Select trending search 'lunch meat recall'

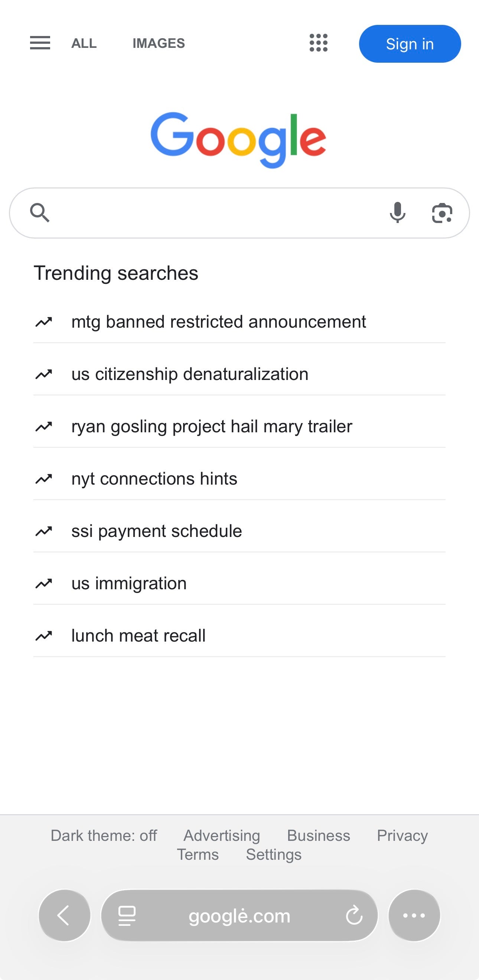pos(138,636)
